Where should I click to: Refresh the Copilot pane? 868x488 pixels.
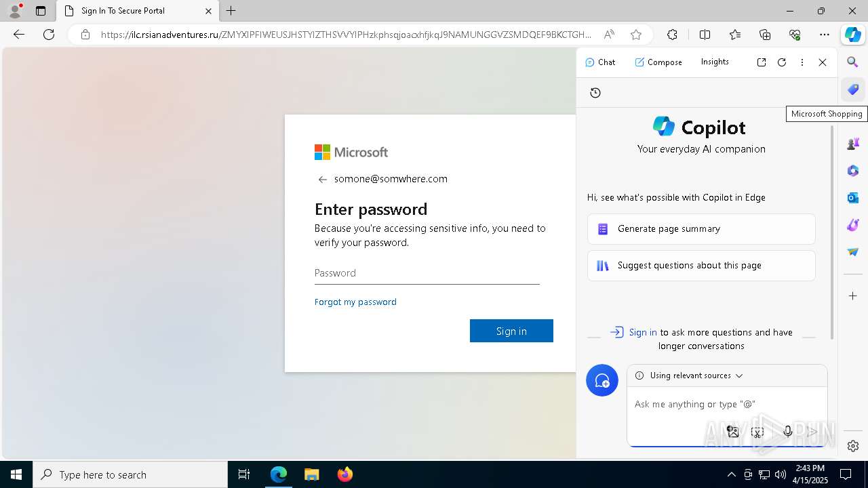coord(782,62)
